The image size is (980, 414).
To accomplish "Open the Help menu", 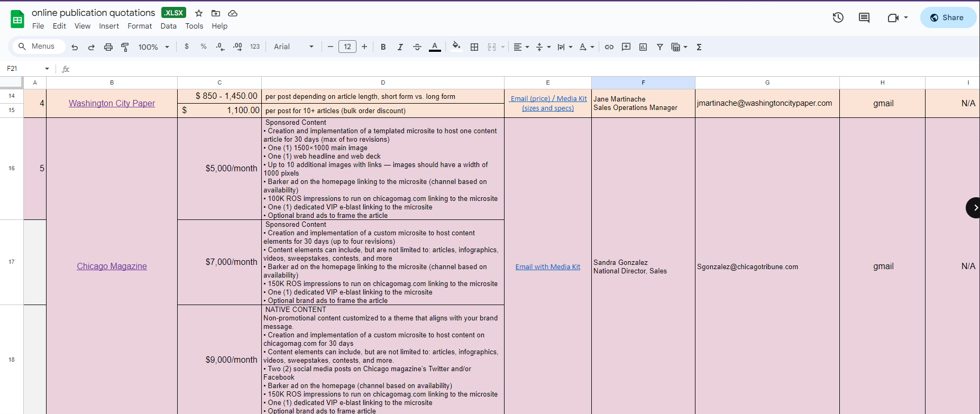I will click(x=219, y=26).
